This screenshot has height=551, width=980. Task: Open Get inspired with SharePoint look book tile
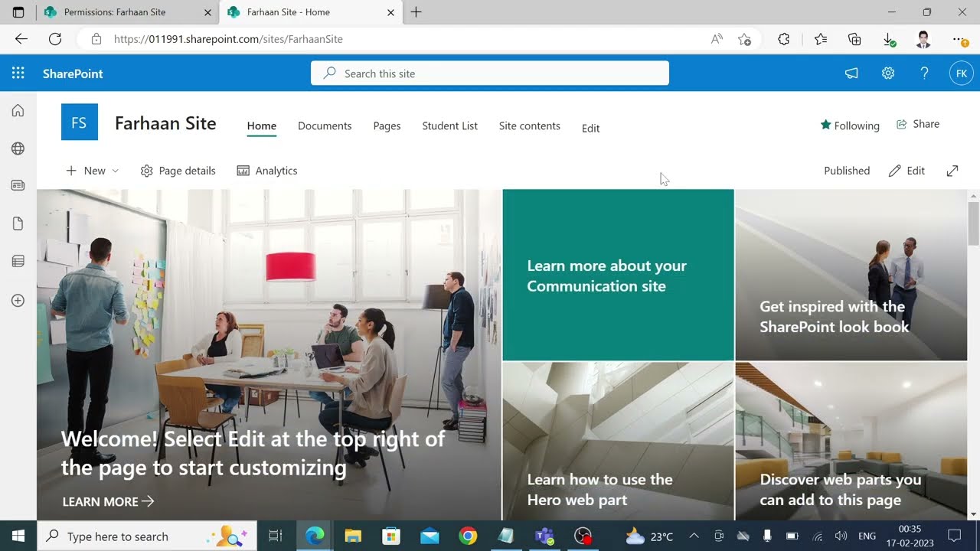[851, 275]
